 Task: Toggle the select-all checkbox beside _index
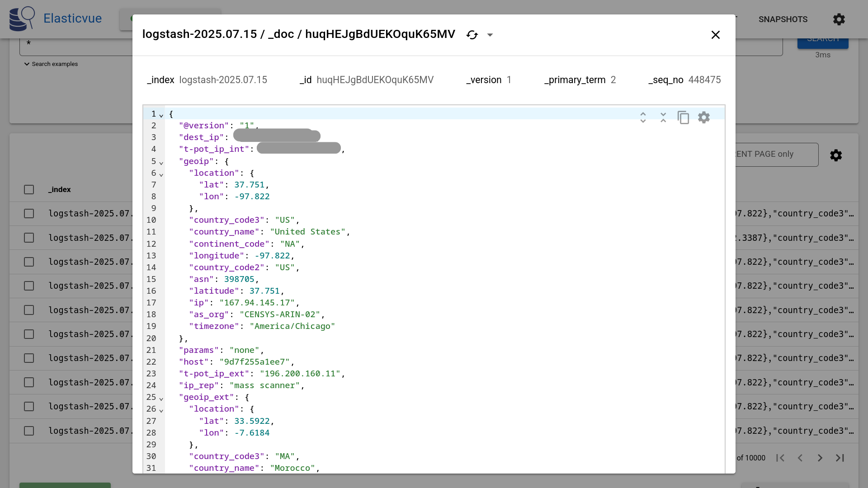point(29,190)
